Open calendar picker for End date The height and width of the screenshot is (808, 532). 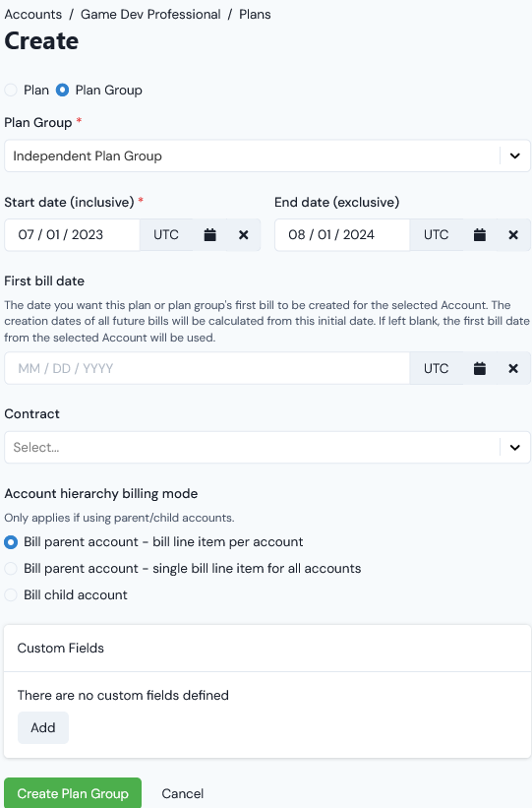pos(480,235)
